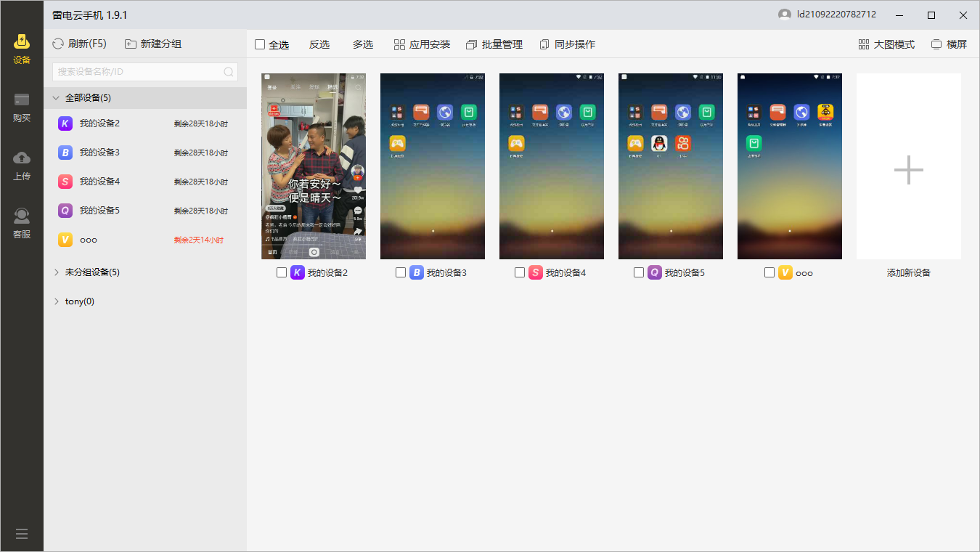Click the K icon under first thumbnail

298,272
